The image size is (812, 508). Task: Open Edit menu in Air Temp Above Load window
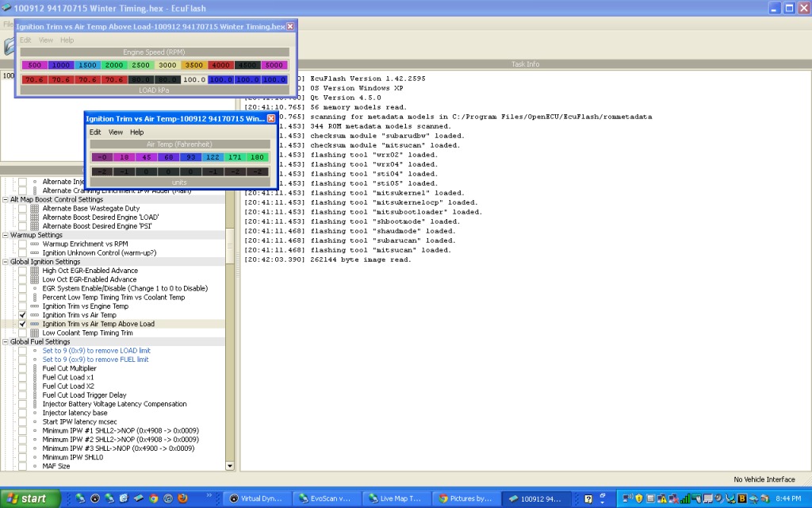point(25,40)
